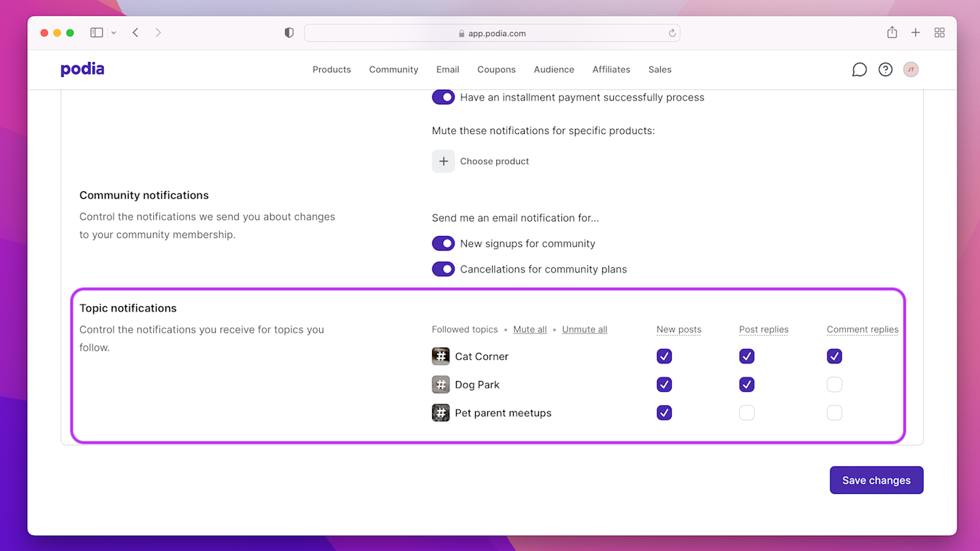Click the Cat Corner topic icon
Image resolution: width=980 pixels, height=551 pixels.
click(441, 356)
